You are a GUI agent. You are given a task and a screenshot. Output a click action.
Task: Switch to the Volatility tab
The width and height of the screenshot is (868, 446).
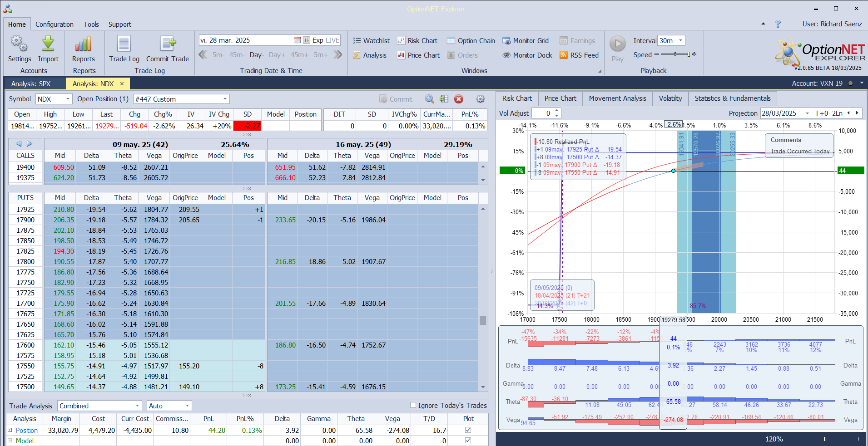coord(670,98)
